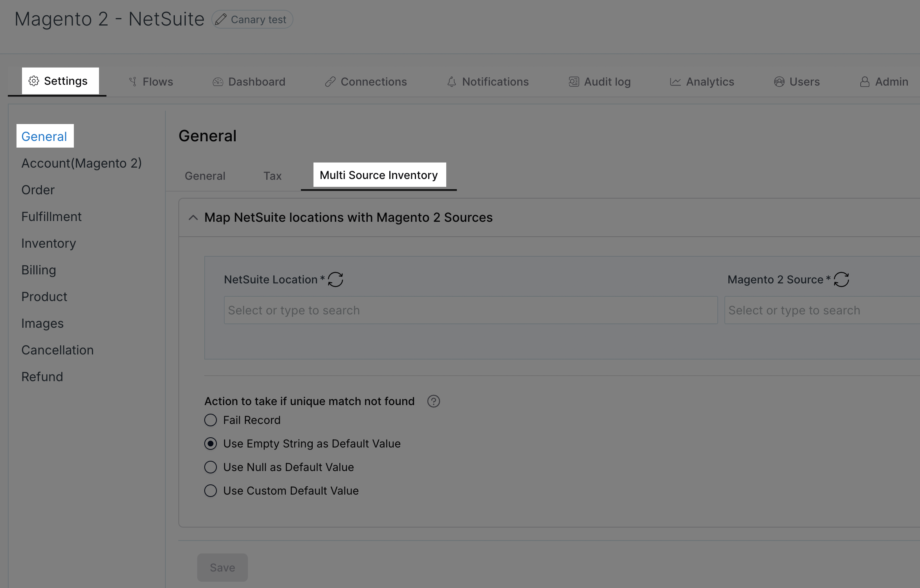Click the Analytics chart icon
This screenshot has height=588, width=920.
(675, 82)
